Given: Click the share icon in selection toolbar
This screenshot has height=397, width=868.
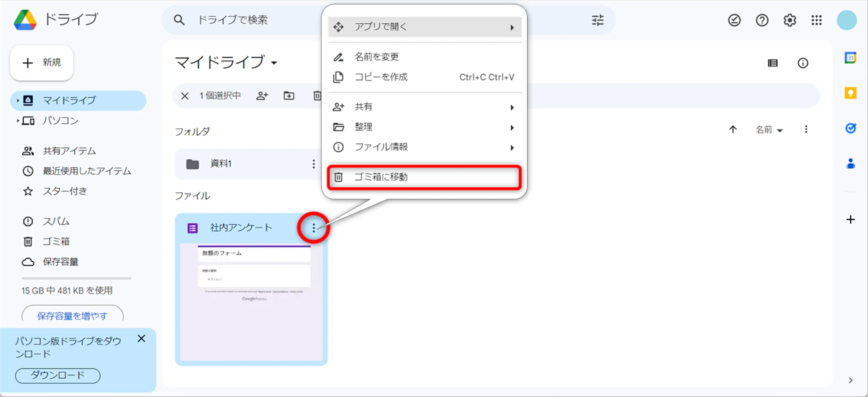Looking at the screenshot, I should pyautogui.click(x=262, y=96).
